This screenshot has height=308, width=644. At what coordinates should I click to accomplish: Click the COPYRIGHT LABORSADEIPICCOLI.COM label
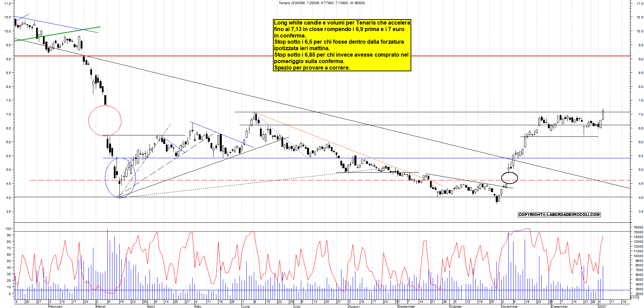pos(559,215)
